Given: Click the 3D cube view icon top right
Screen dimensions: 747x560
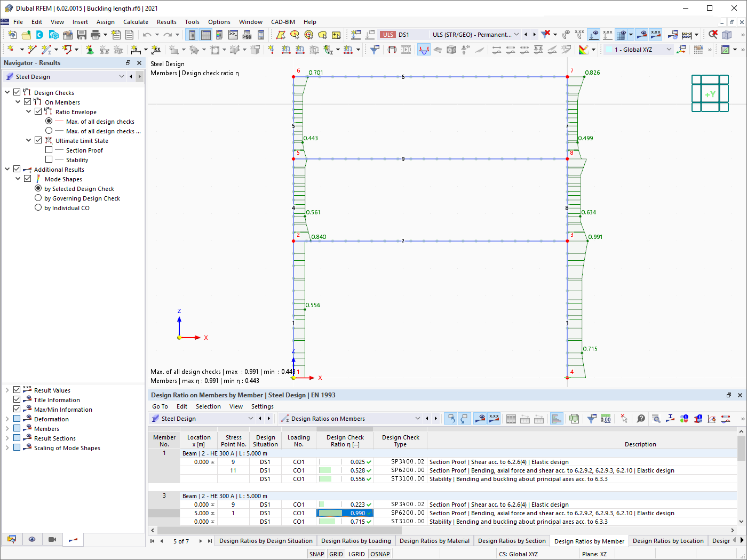Looking at the screenshot, I should 726,34.
